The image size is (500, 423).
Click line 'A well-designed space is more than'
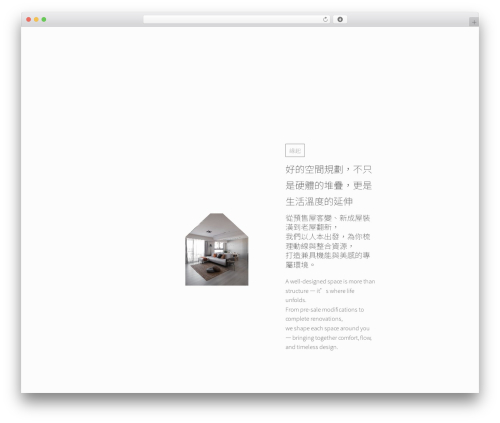(330, 282)
